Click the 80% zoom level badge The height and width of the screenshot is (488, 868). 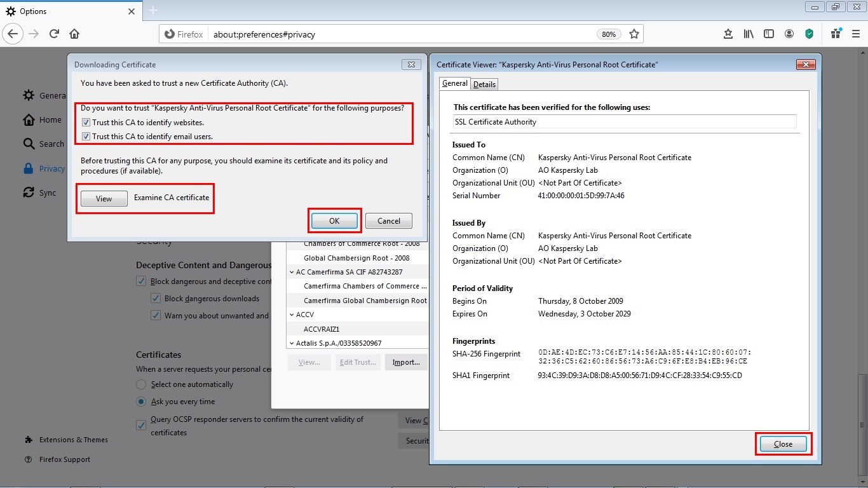click(609, 34)
